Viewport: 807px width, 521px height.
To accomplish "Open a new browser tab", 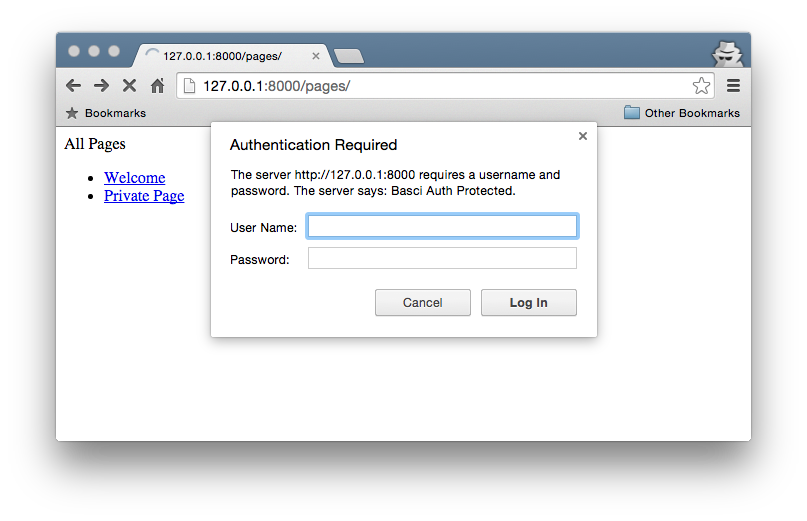I will [348, 56].
